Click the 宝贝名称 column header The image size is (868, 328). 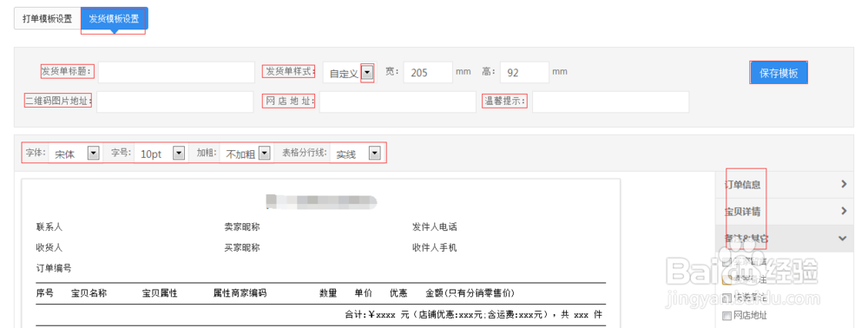tap(89, 293)
